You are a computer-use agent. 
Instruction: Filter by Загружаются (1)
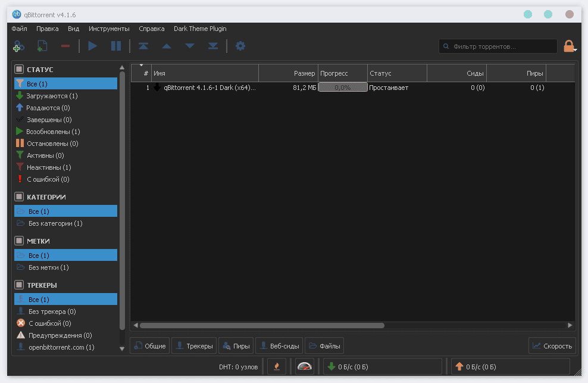[x=65, y=96]
